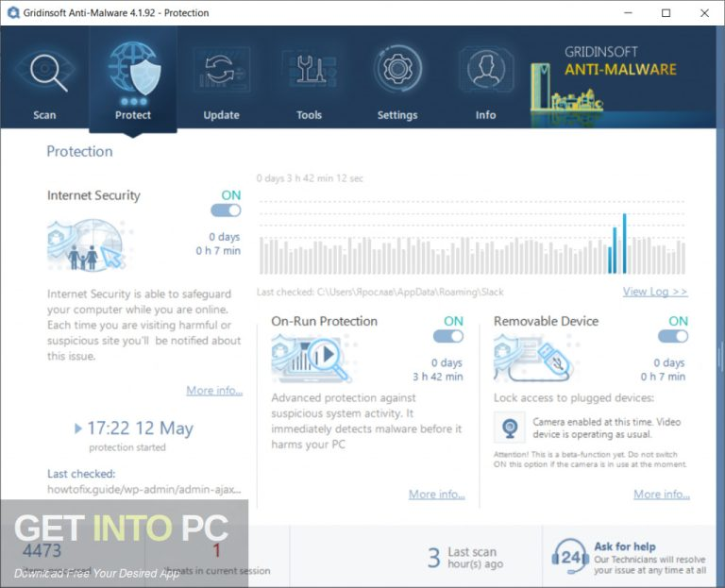Open the Tools wrench icon
Screen dimensions: 725x588
309,69
